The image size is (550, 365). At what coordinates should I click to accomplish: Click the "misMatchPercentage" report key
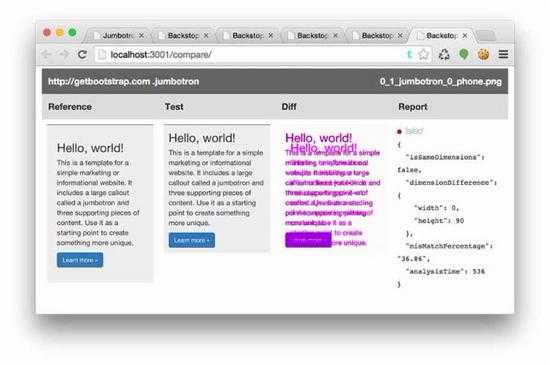click(448, 246)
